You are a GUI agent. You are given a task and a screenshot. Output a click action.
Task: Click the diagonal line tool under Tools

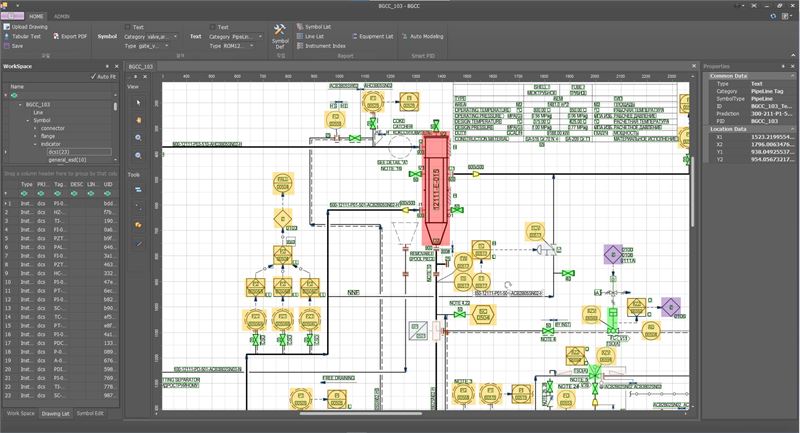(x=138, y=243)
